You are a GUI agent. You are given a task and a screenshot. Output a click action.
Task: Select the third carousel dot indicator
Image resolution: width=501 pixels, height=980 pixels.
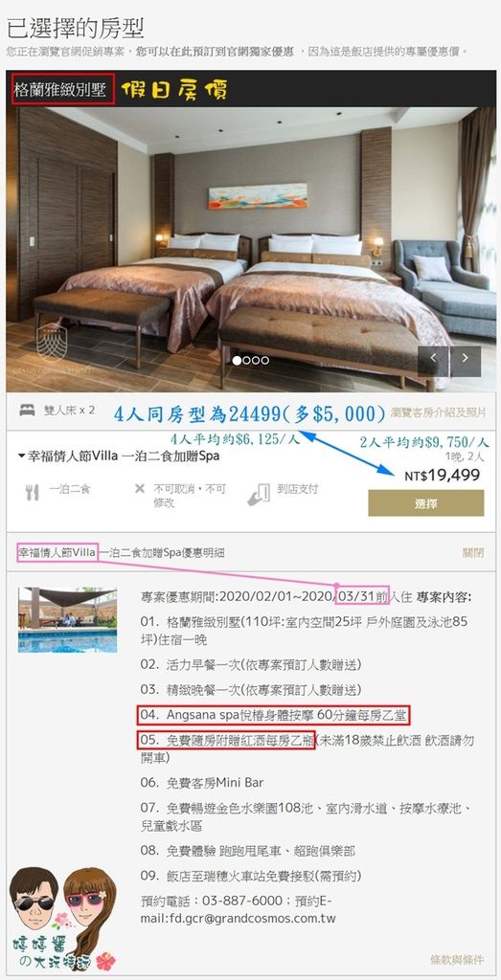[256, 360]
